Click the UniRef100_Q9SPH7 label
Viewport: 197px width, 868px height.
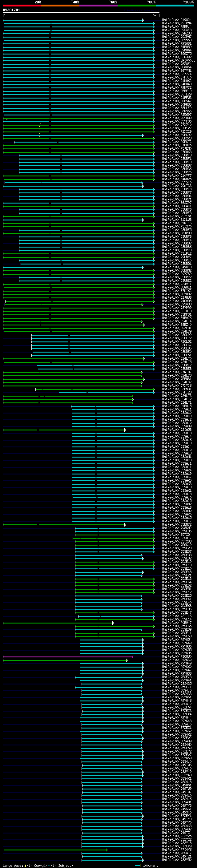(177, 37)
